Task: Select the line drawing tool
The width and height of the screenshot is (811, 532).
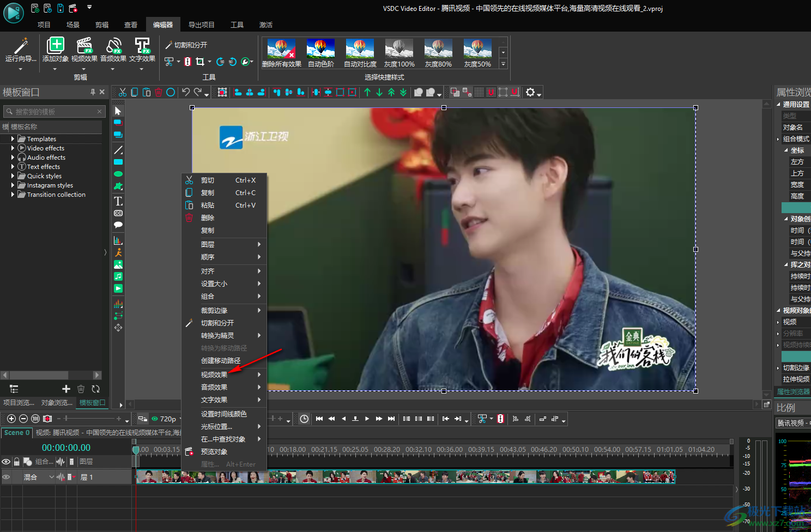Action: pyautogui.click(x=118, y=150)
